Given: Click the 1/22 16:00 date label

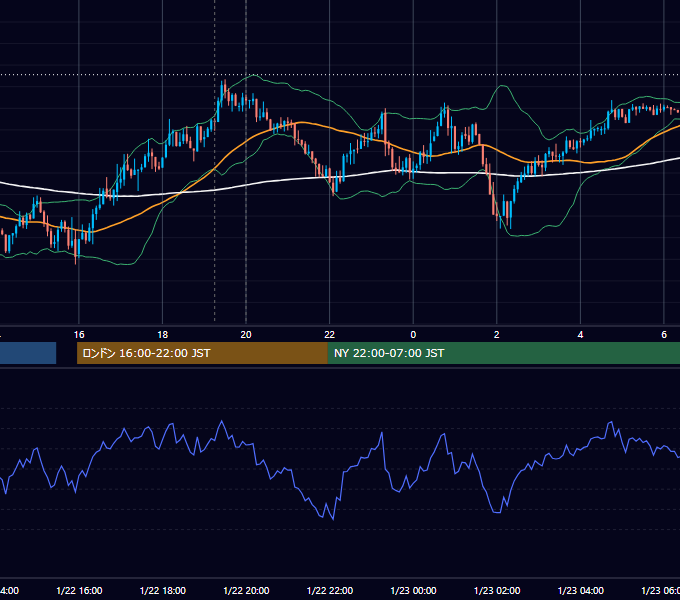Looking at the screenshot, I should 79,590.
